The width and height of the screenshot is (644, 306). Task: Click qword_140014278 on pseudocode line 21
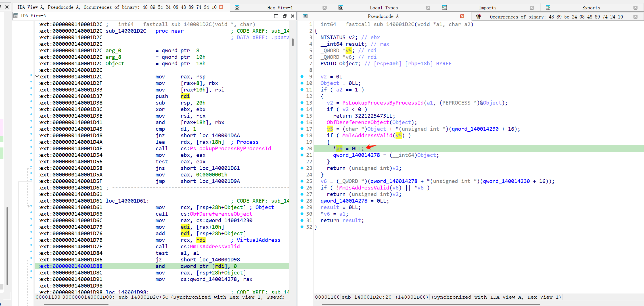coord(356,155)
